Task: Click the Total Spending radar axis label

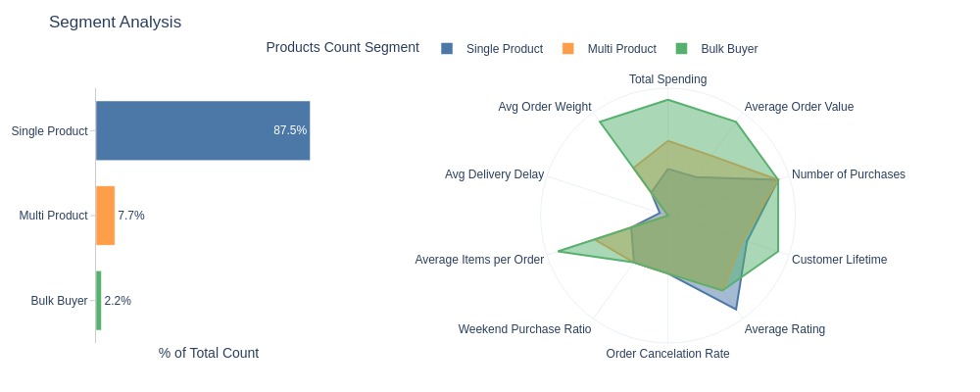Action: [668, 79]
